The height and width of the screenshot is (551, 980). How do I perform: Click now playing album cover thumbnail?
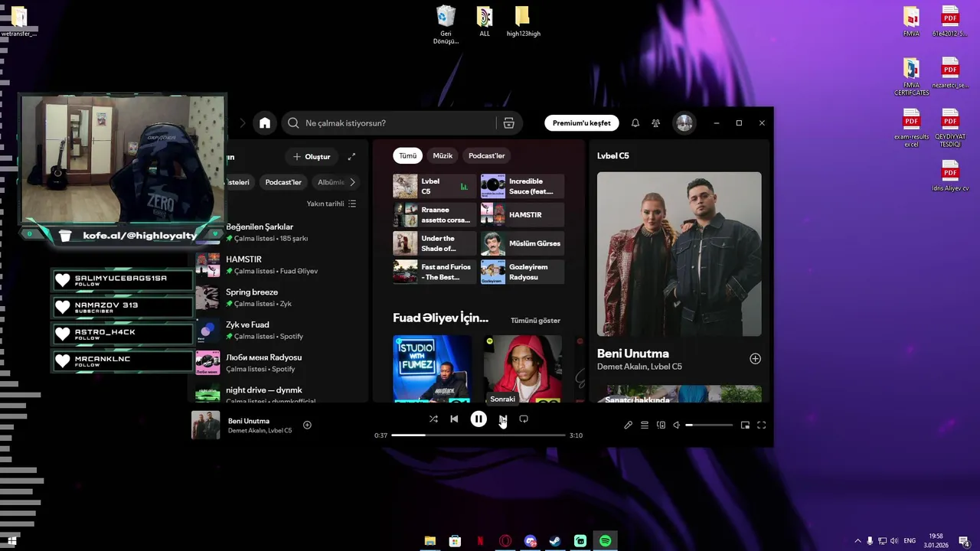pos(205,425)
